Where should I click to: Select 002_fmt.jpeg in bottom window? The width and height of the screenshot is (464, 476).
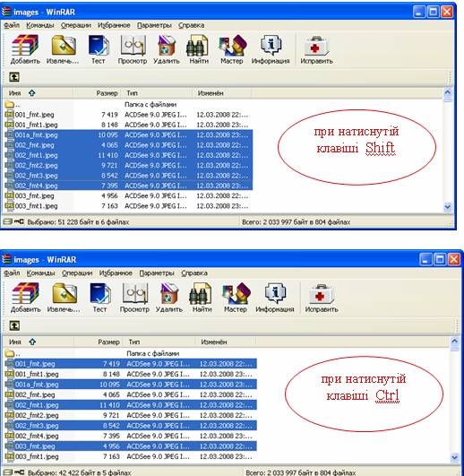tap(130, 394)
